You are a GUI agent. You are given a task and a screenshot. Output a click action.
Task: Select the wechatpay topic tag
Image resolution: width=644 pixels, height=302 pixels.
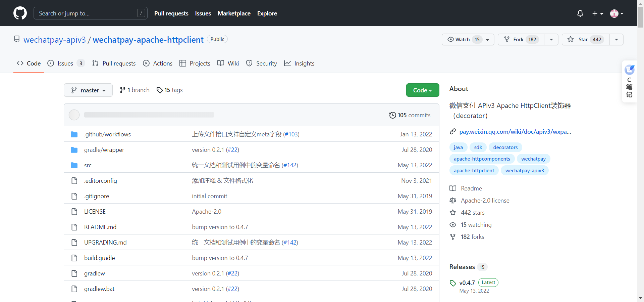pyautogui.click(x=533, y=159)
